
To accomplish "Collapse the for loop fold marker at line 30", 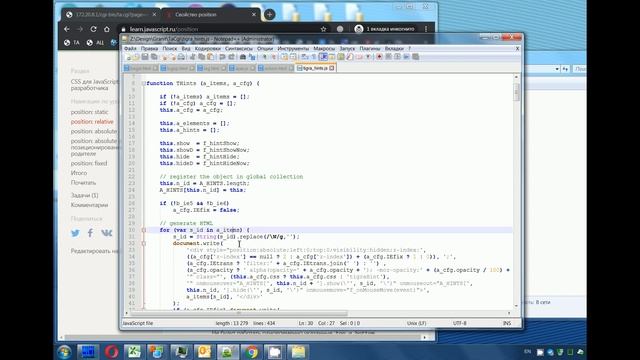I will point(143,230).
